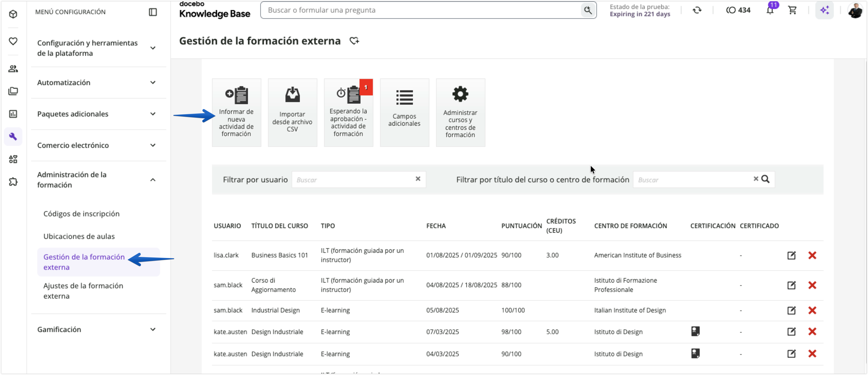Open Ubicaciones de aulas menu item
The image size is (868, 375).
click(x=79, y=236)
